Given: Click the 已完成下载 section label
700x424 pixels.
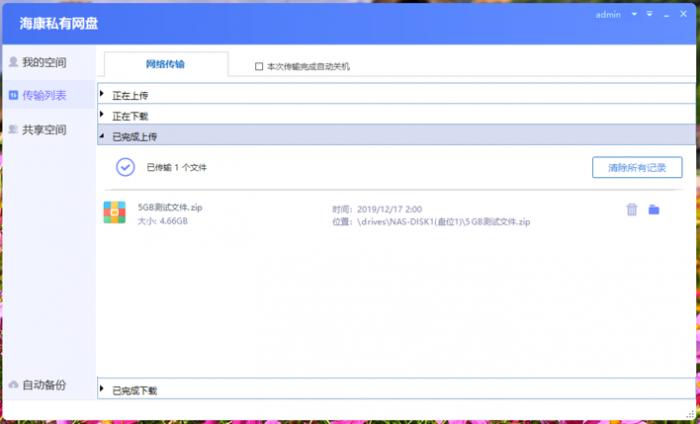Looking at the screenshot, I should click(134, 391).
